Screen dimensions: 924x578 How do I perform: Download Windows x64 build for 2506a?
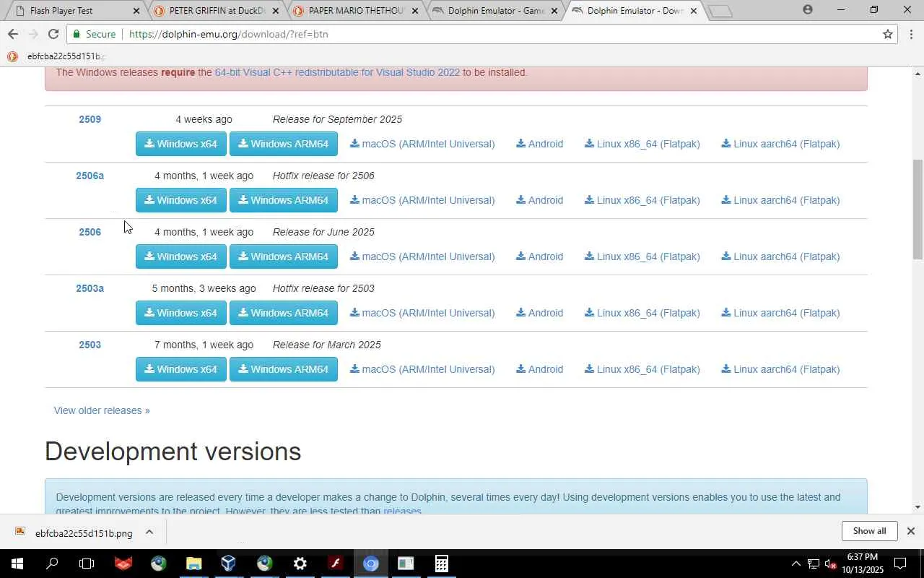tap(181, 200)
